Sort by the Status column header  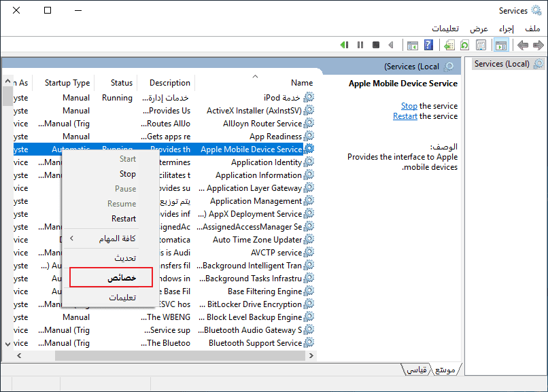[x=116, y=83]
